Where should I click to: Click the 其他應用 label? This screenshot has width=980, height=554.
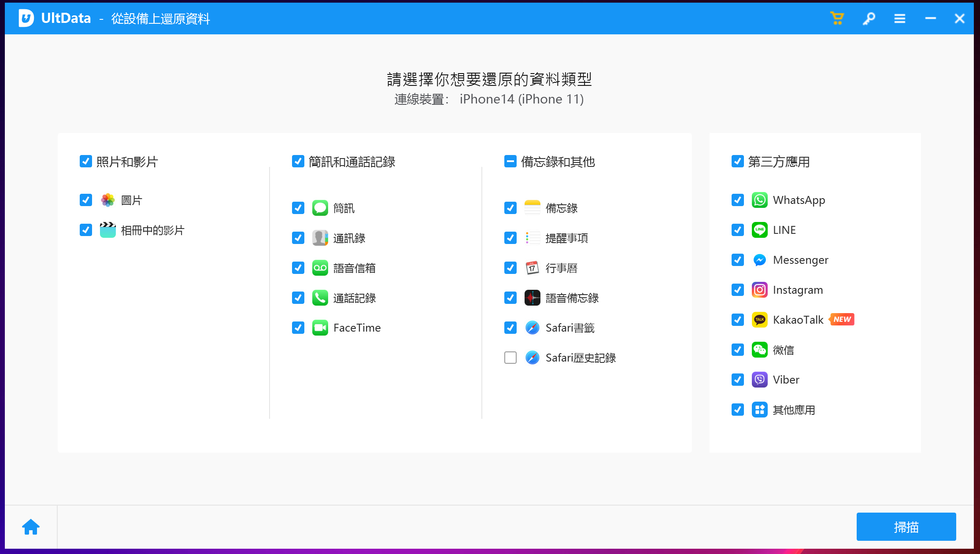794,410
